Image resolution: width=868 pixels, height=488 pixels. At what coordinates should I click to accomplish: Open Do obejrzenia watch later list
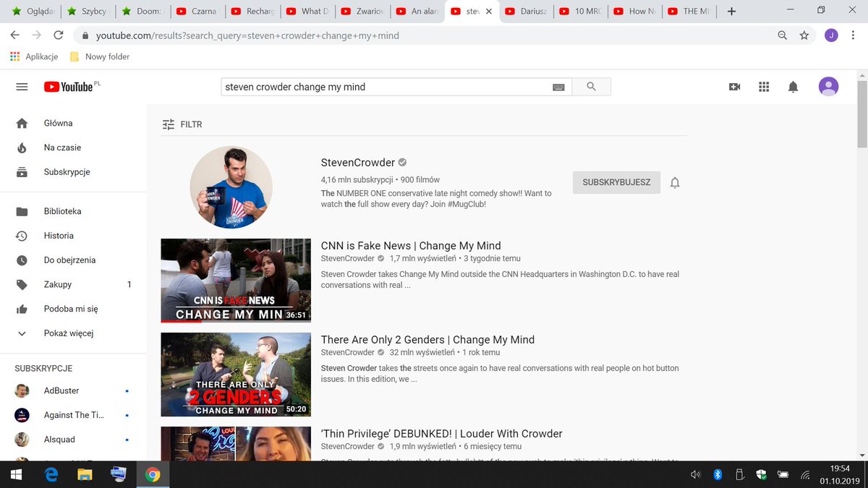pyautogui.click(x=73, y=260)
